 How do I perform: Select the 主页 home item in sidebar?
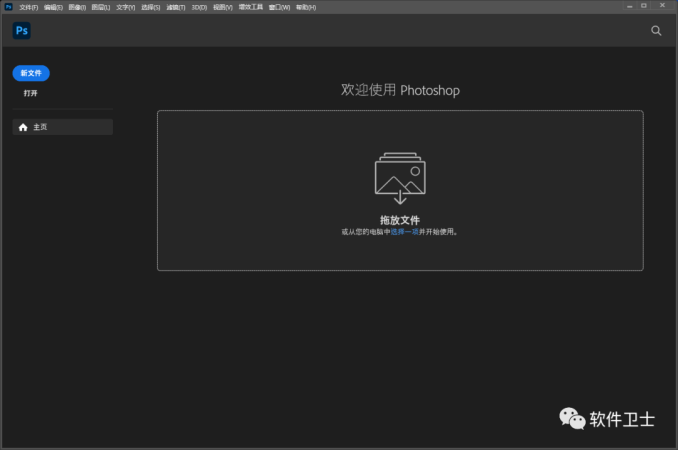63,127
